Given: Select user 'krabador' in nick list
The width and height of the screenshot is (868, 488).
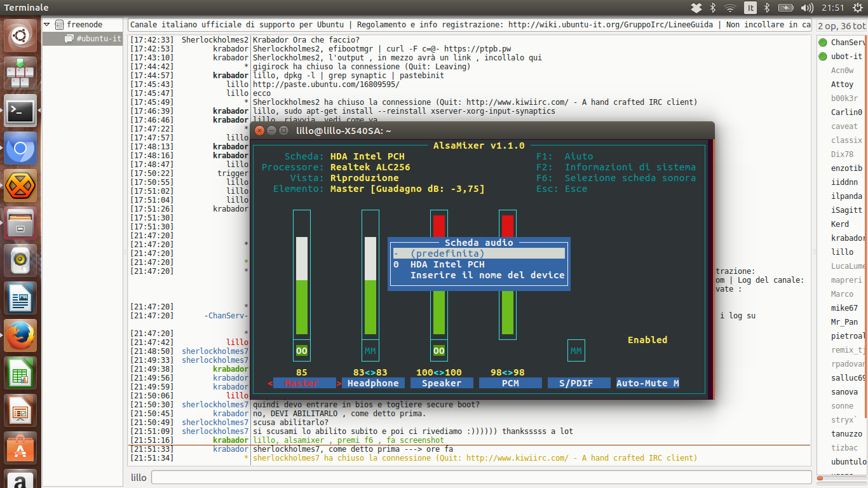Looking at the screenshot, I should (x=848, y=238).
